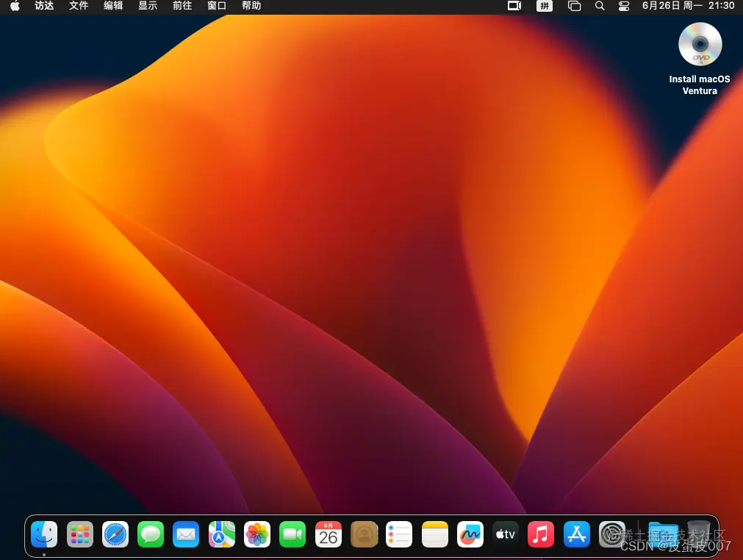
Task: Open the 文件 menu
Action: coord(79,6)
